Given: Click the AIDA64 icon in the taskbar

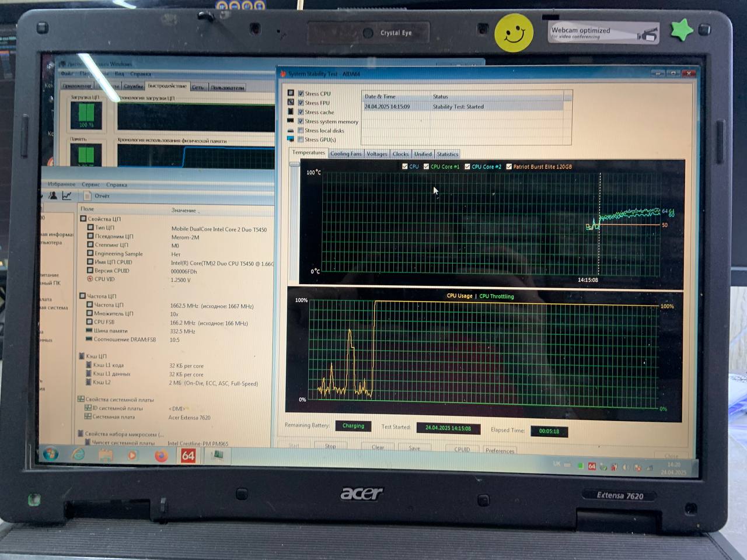Looking at the screenshot, I should tap(188, 455).
